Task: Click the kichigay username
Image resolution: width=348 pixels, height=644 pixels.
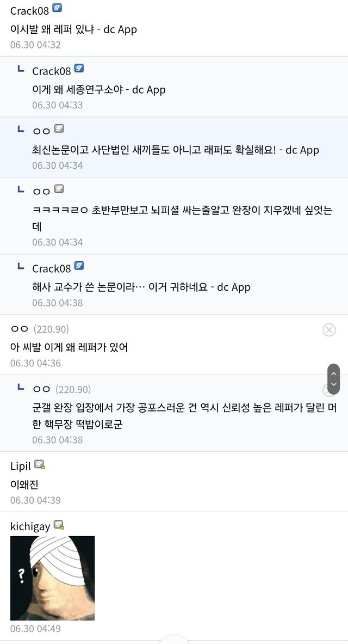Action: click(x=30, y=526)
